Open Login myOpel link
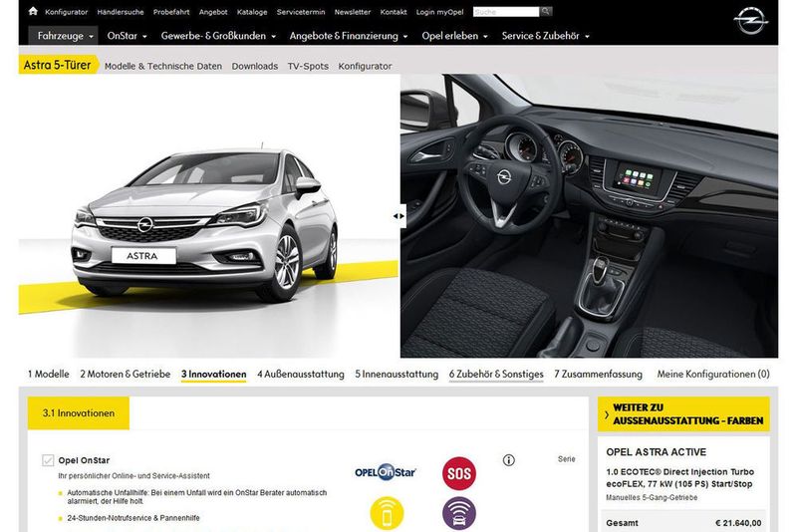Screen dimensions: 797x532 439,12
